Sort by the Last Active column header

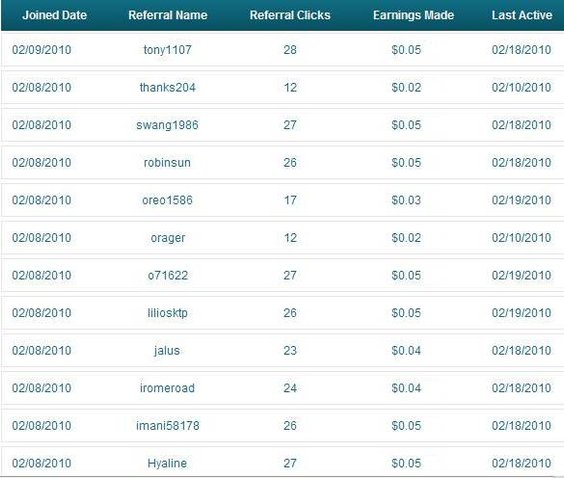(x=522, y=15)
